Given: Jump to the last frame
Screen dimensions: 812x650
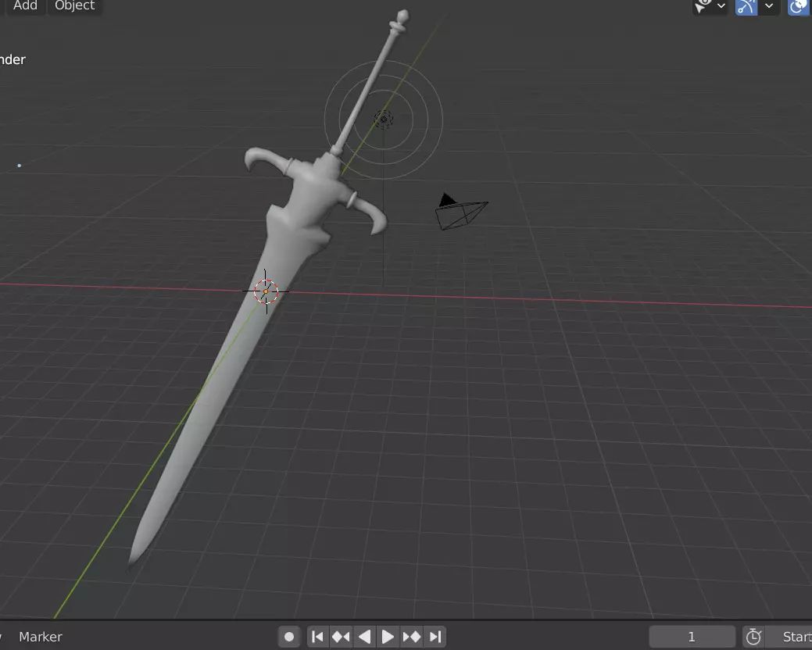Looking at the screenshot, I should (x=435, y=637).
